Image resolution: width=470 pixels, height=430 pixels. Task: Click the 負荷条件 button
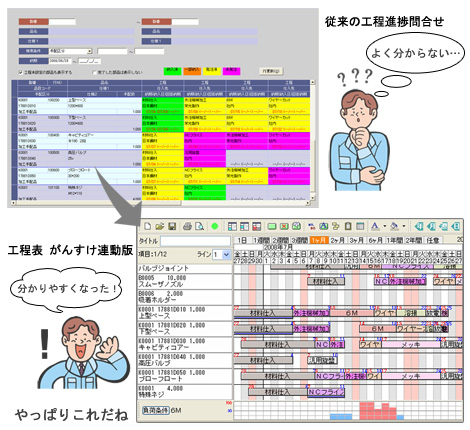(x=156, y=410)
